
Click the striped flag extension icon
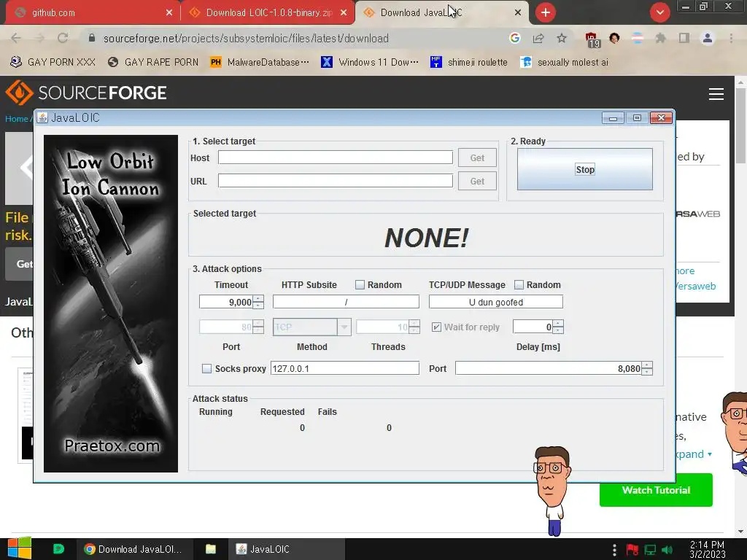click(638, 38)
